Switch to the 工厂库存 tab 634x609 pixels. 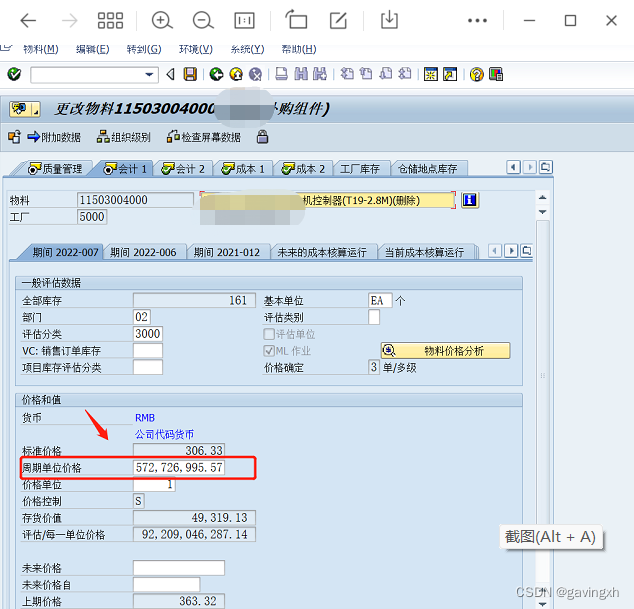360,168
